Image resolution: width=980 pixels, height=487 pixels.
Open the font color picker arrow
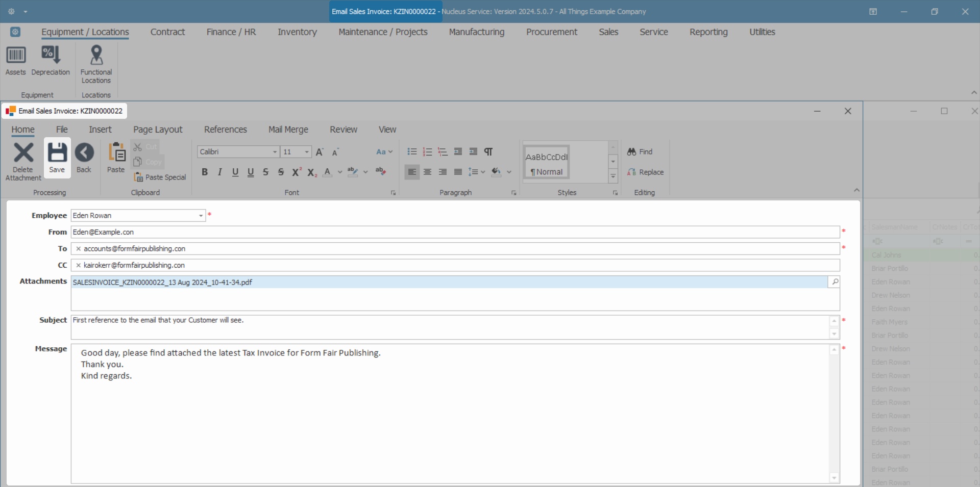point(340,172)
